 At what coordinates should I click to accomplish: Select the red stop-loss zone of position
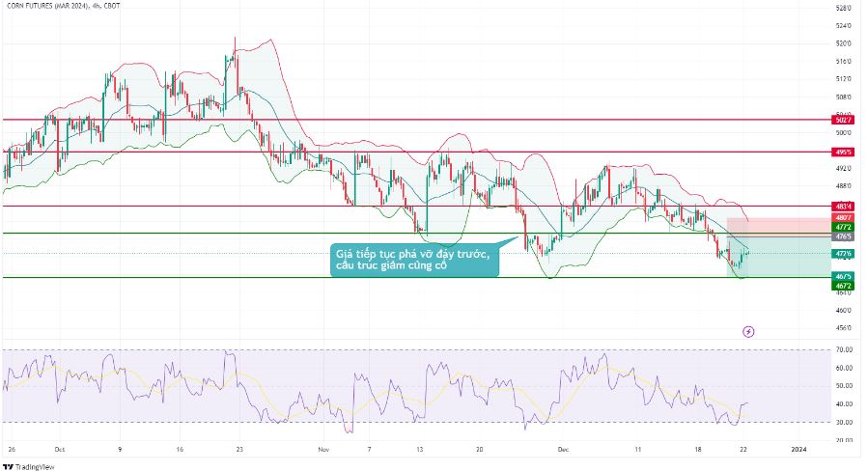tap(777, 227)
